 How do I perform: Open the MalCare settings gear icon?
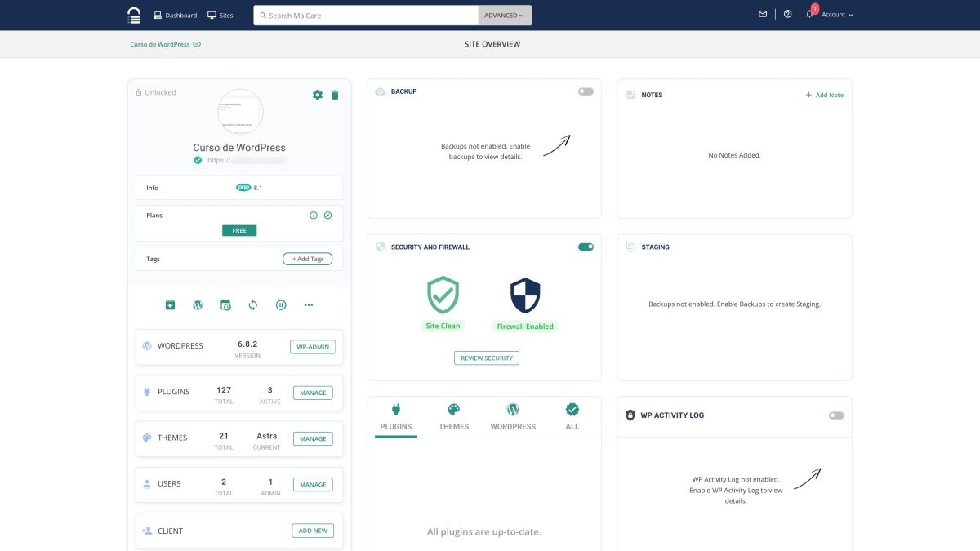[x=318, y=95]
